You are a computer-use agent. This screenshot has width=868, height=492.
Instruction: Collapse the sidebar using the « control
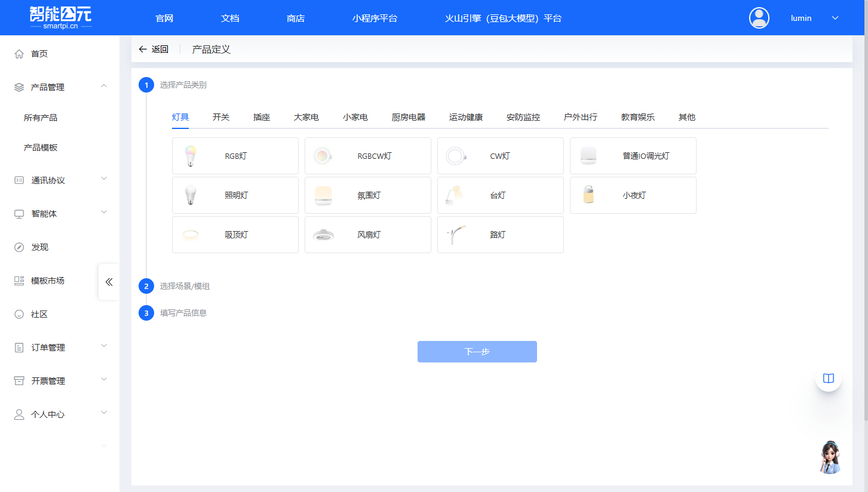click(x=109, y=282)
